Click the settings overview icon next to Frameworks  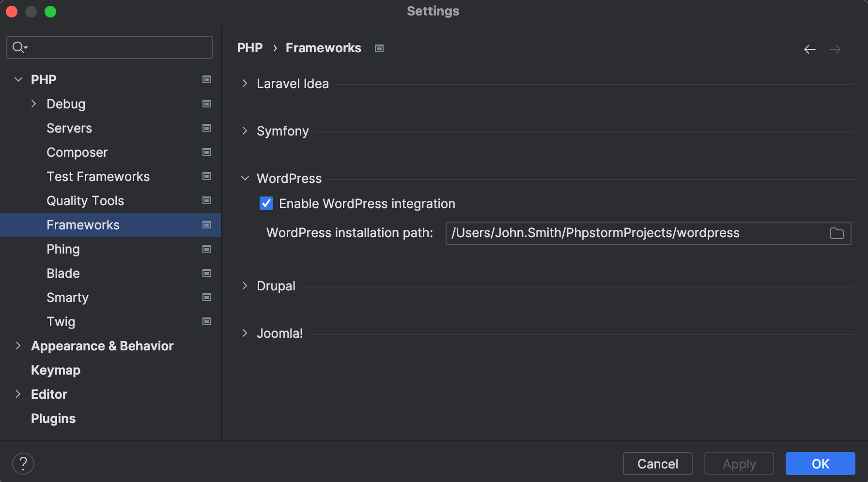click(x=207, y=225)
